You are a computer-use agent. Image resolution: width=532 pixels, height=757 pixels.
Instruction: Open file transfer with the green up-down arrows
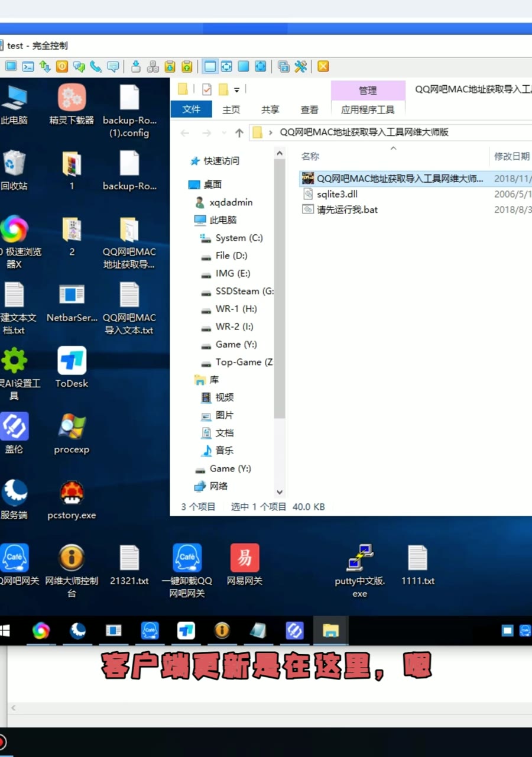tap(45, 67)
